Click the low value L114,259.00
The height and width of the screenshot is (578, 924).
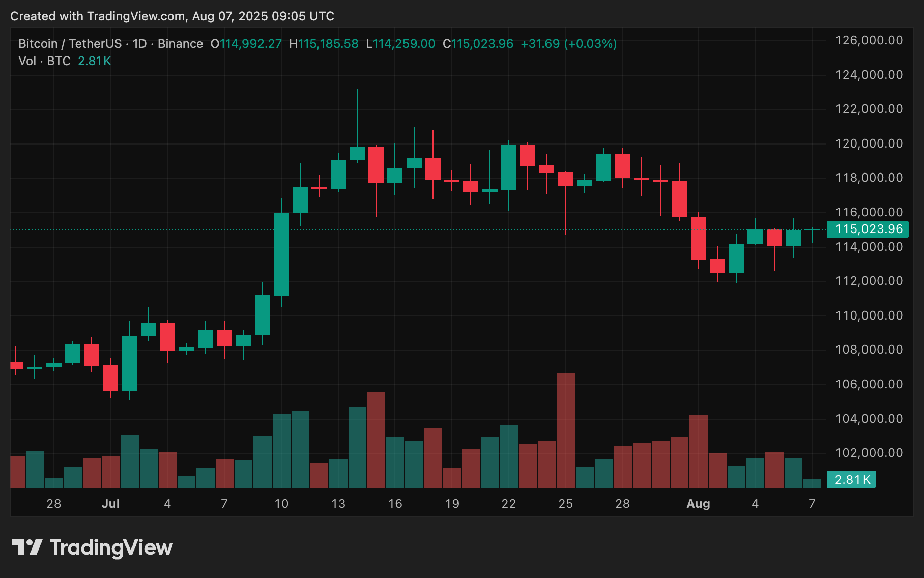400,44
